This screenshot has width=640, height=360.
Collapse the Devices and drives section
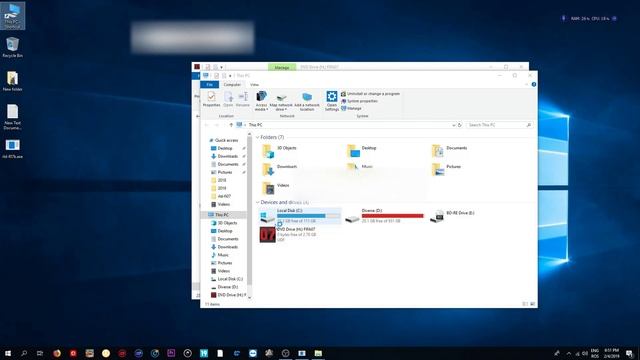(x=258, y=202)
